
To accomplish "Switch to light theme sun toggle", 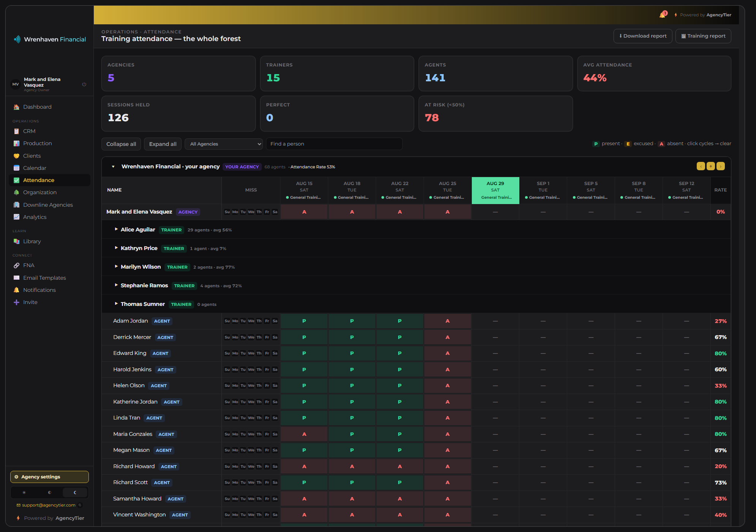I will pyautogui.click(x=24, y=492).
